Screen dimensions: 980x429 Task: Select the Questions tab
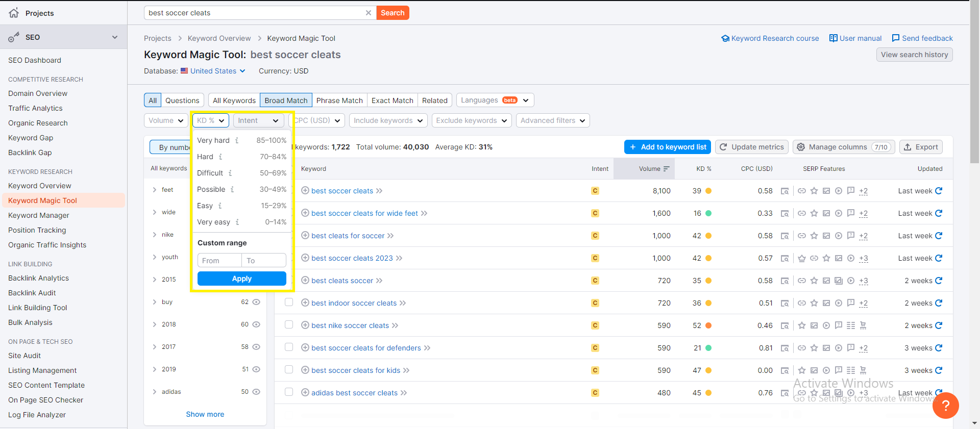click(x=182, y=100)
